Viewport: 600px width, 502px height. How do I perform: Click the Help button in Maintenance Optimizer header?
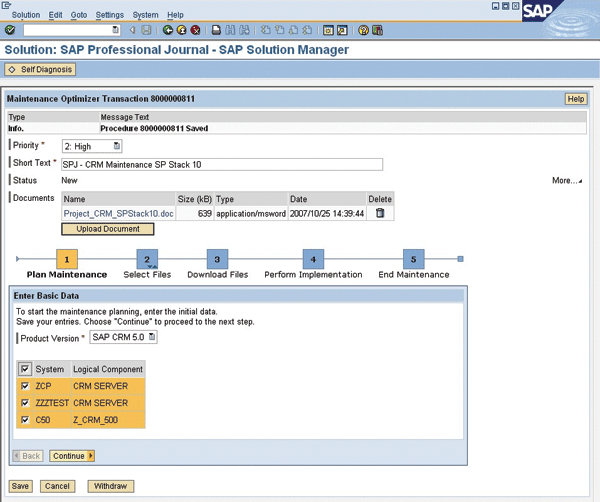click(x=576, y=99)
